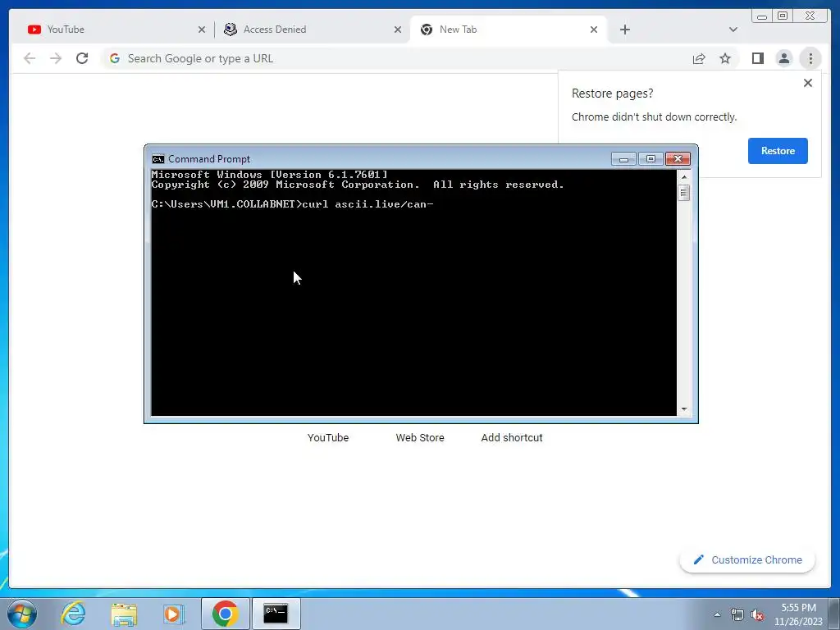
Task: Select the New Tab tab
Action: point(509,30)
